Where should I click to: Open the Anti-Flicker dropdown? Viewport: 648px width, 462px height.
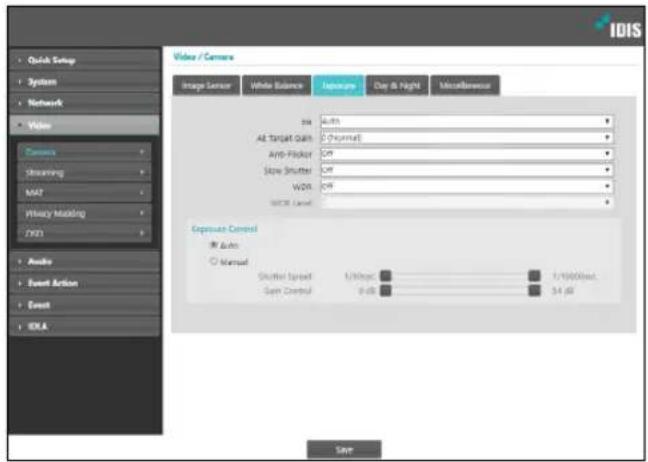(x=467, y=154)
